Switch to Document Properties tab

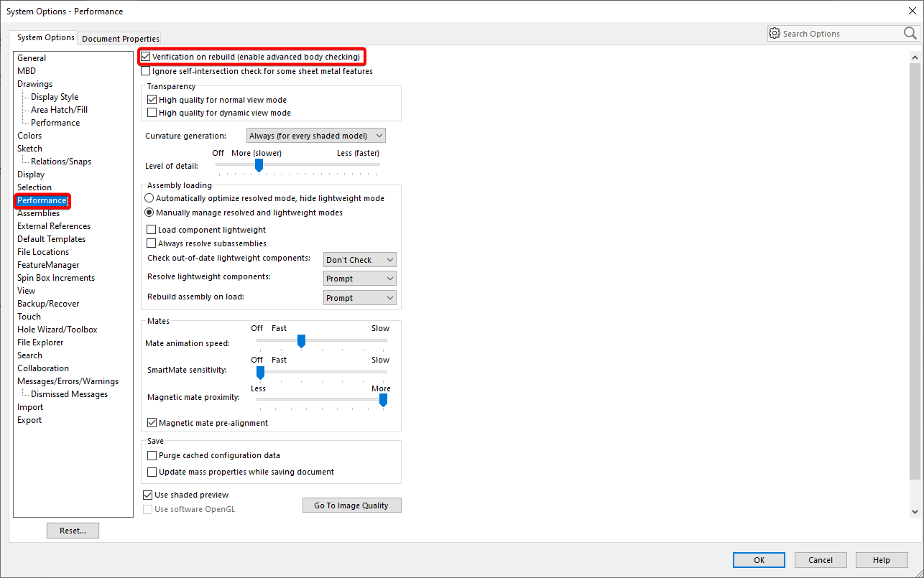[x=121, y=39]
